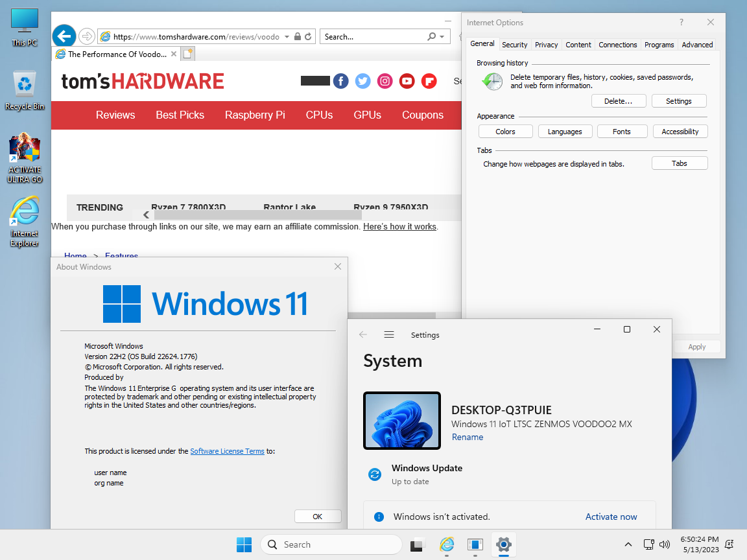Select the Internet Explorer desktop shortcut

(x=24, y=222)
